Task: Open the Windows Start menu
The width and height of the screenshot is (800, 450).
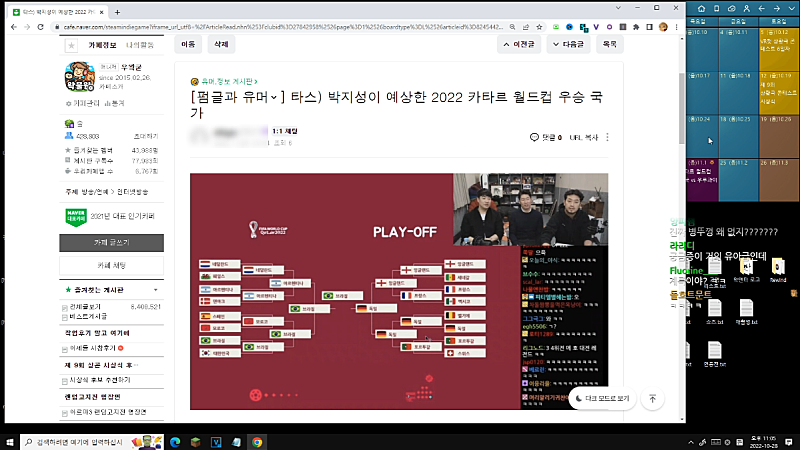Action: pyautogui.click(x=10, y=442)
